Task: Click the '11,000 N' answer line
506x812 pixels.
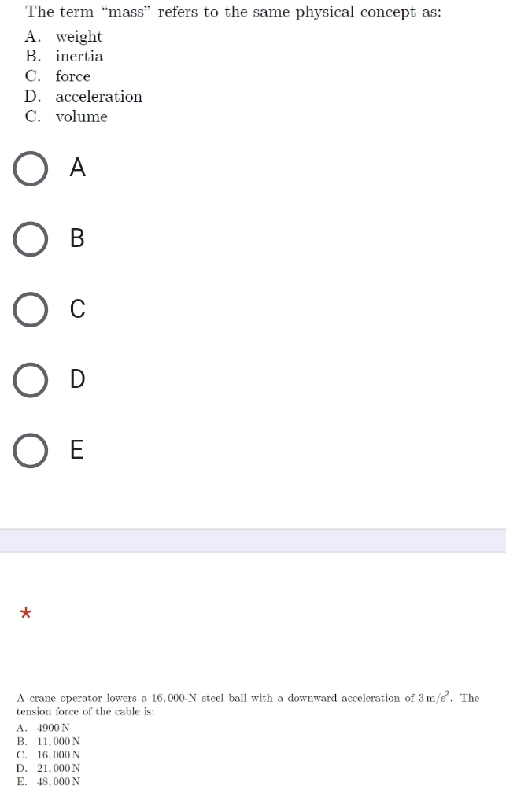Action: pyautogui.click(x=48, y=741)
